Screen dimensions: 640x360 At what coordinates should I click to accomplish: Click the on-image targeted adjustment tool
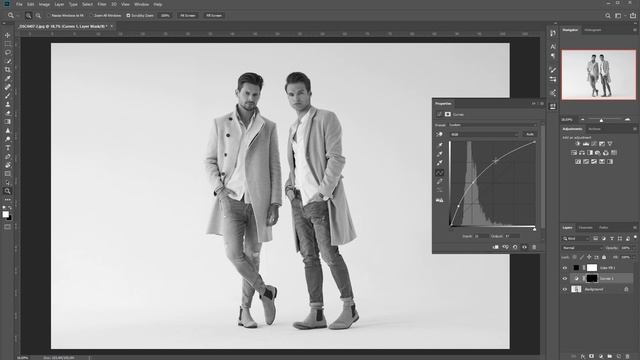pyautogui.click(x=440, y=134)
